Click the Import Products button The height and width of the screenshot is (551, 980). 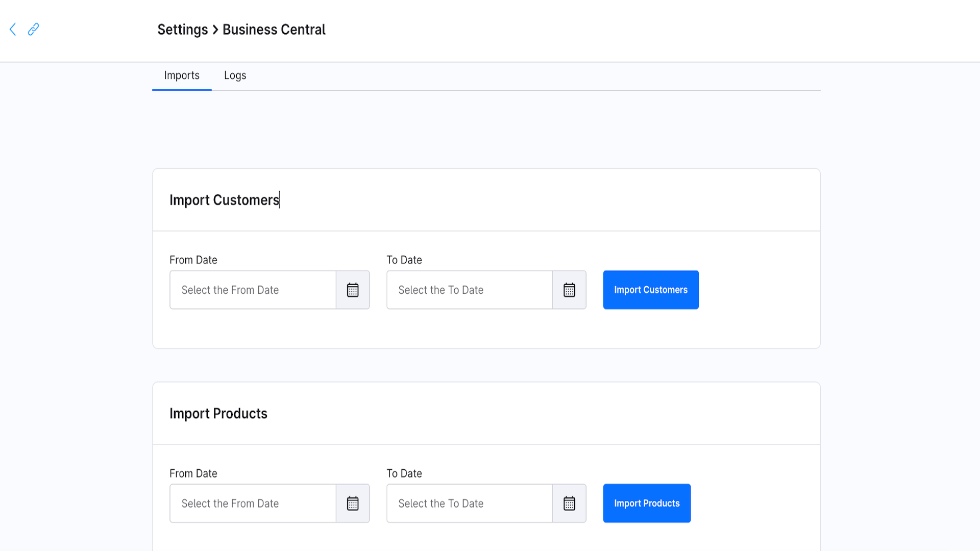[x=646, y=503]
